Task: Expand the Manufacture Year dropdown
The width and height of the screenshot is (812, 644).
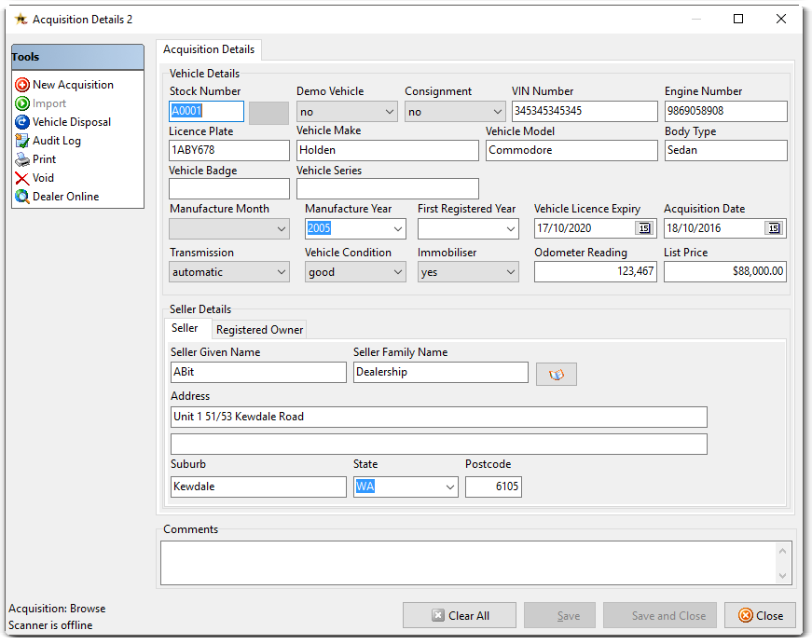Action: (x=398, y=229)
